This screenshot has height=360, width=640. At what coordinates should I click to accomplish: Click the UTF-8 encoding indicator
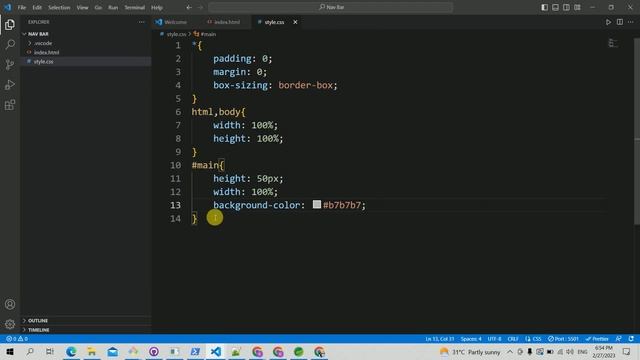point(494,339)
